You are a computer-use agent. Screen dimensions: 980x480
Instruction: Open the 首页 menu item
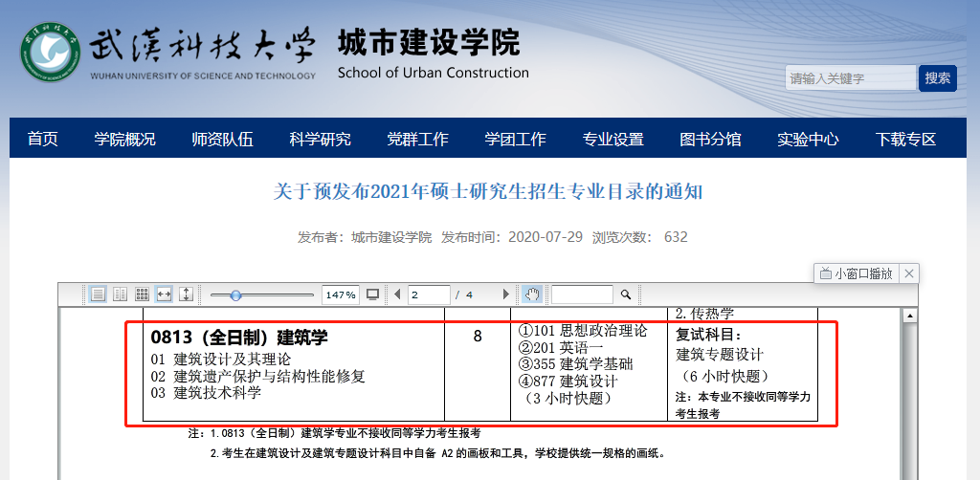(x=42, y=140)
